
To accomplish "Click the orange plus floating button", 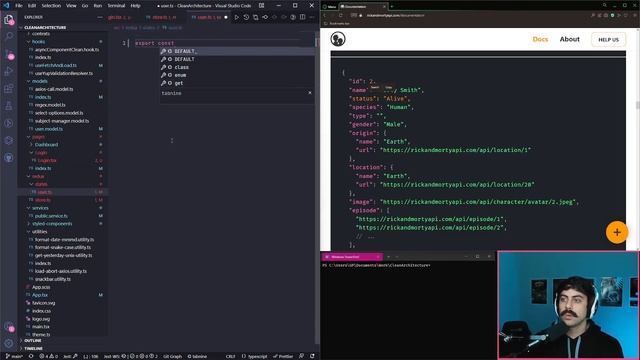I will click(617, 232).
